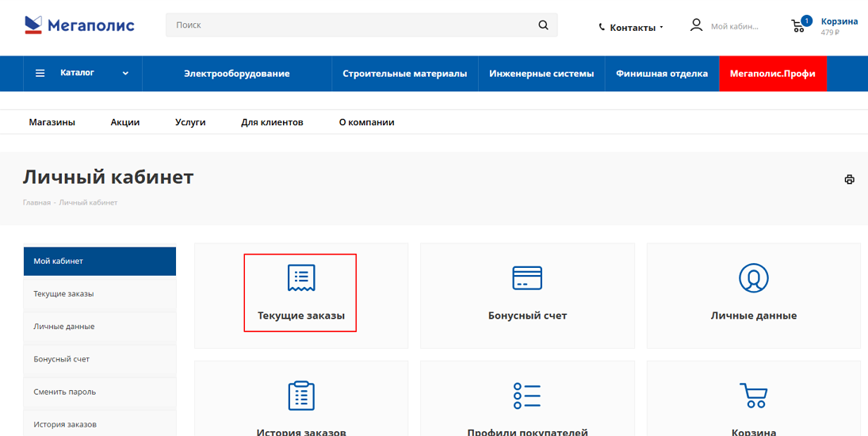Image resolution: width=868 pixels, height=436 pixels.
Task: Click the Мегаполис logo
Action: coord(79,25)
